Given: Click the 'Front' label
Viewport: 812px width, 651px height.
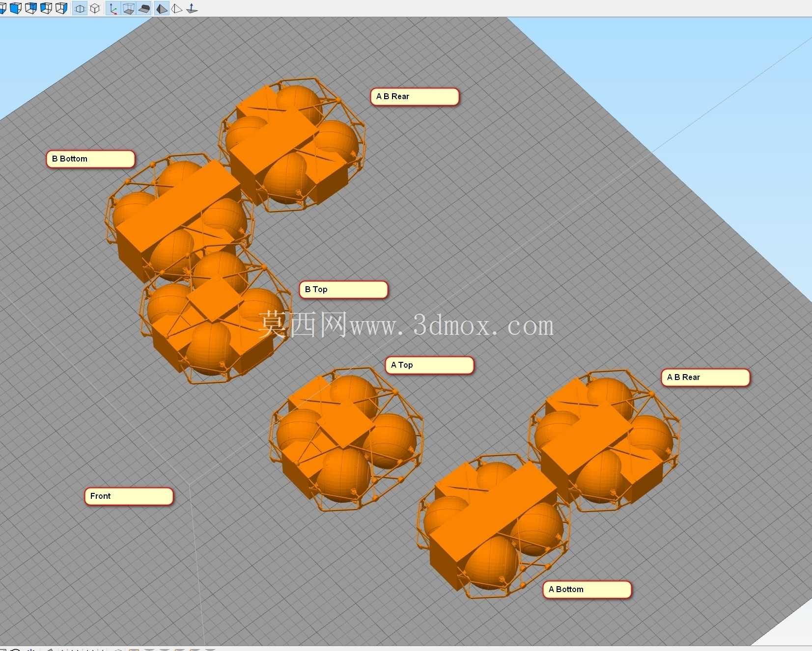Looking at the screenshot, I should tap(129, 496).
